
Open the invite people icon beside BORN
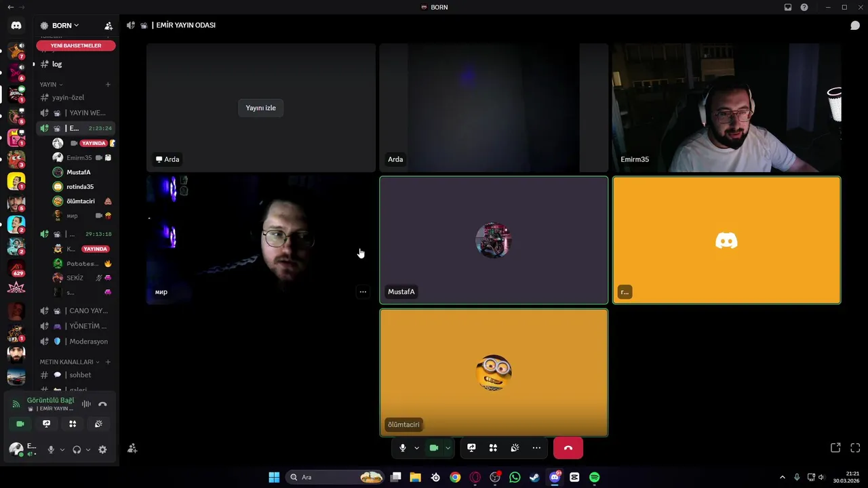coord(108,26)
